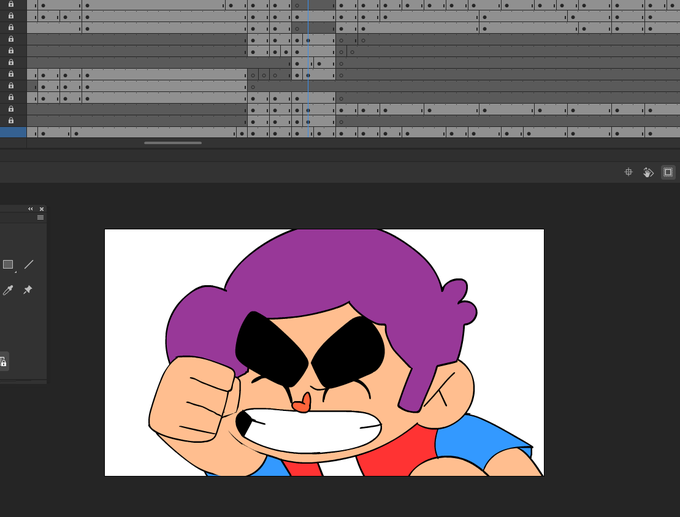The height and width of the screenshot is (517, 680).
Task: Close the floating tools panel
Action: tap(42, 209)
